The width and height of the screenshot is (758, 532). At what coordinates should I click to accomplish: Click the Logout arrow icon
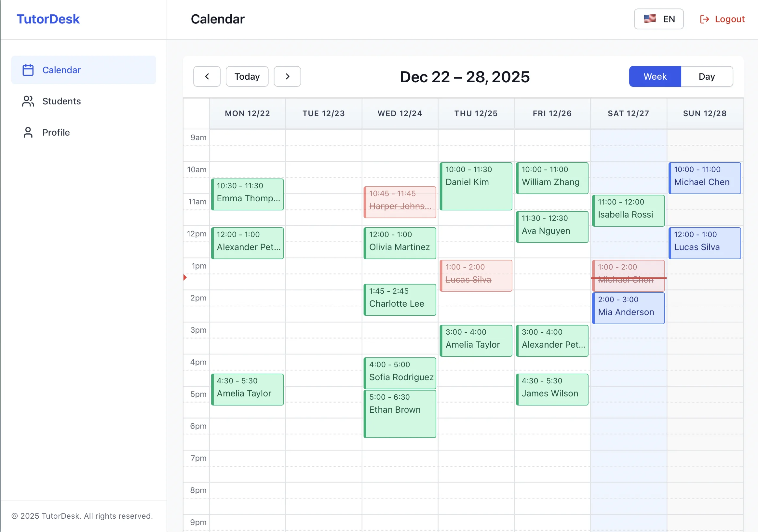(x=704, y=19)
